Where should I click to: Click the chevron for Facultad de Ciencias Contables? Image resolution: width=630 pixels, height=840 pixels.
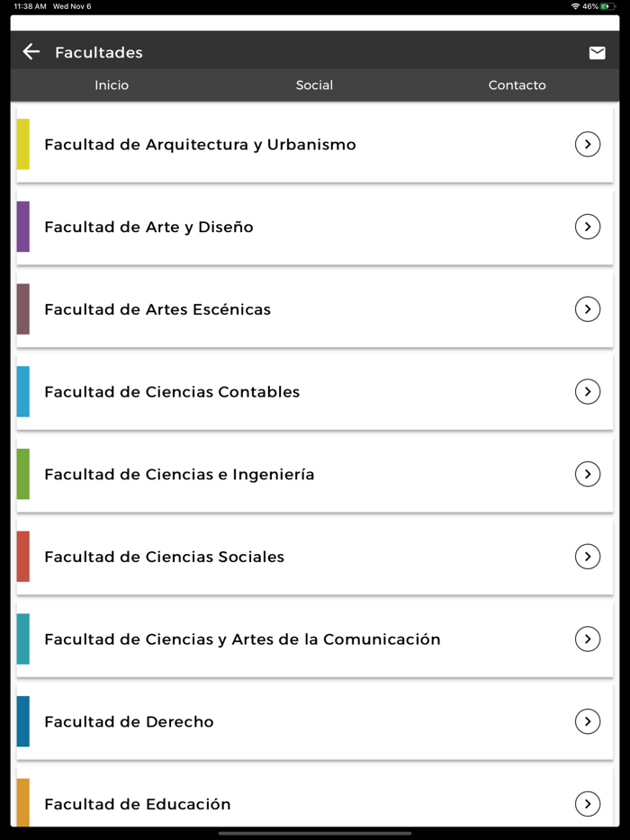[588, 392]
